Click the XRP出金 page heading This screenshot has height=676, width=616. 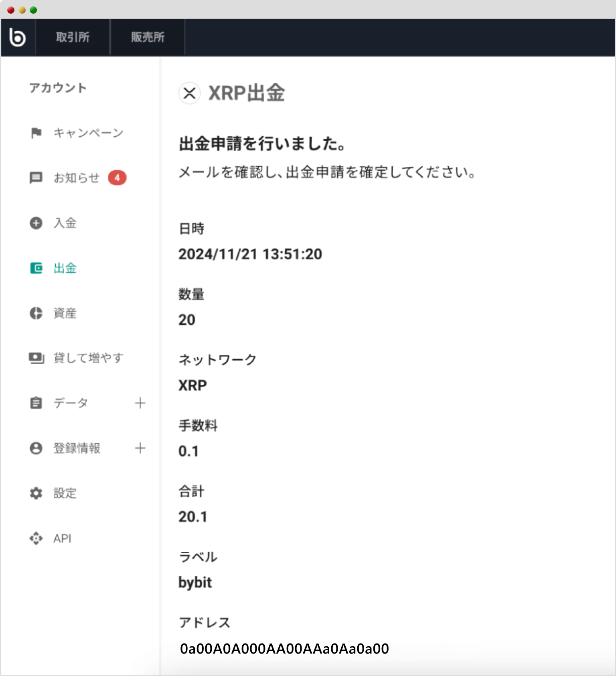click(x=247, y=93)
